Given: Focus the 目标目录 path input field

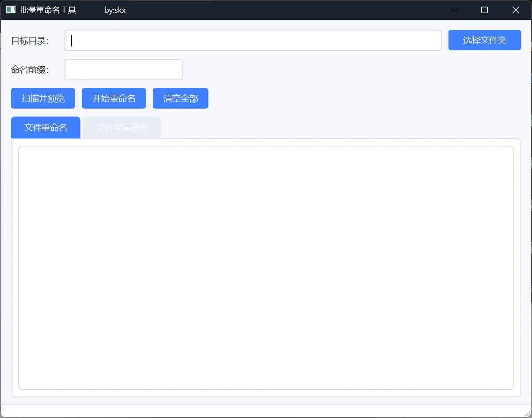Looking at the screenshot, I should [253, 41].
